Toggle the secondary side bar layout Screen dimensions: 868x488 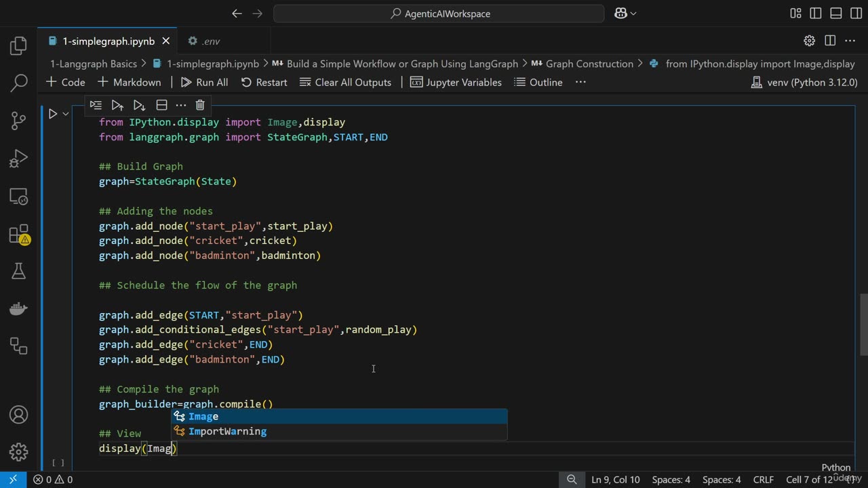(856, 14)
